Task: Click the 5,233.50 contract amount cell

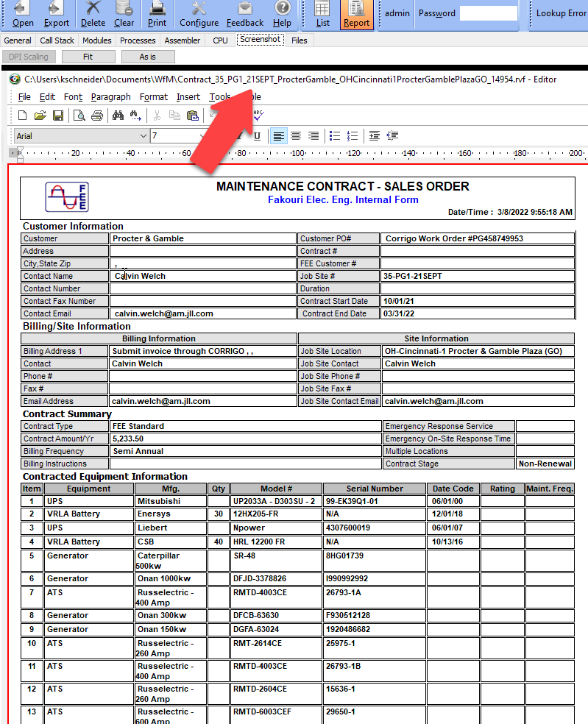Action: point(245,439)
